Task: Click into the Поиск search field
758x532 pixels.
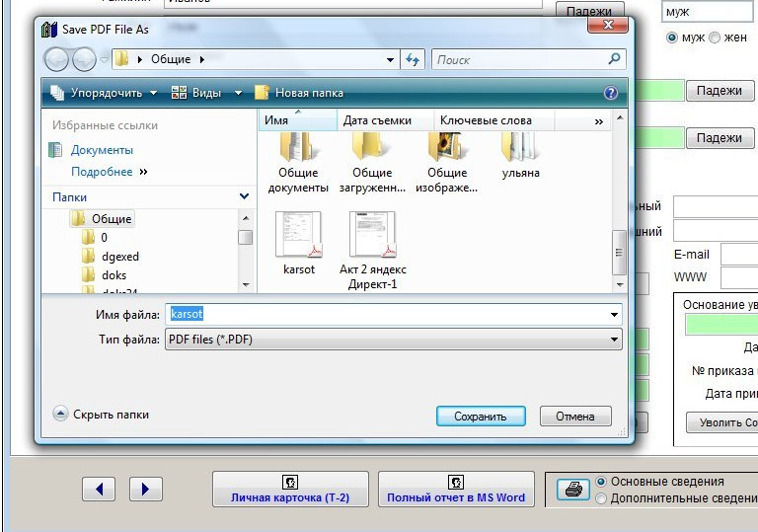Action: [520, 59]
